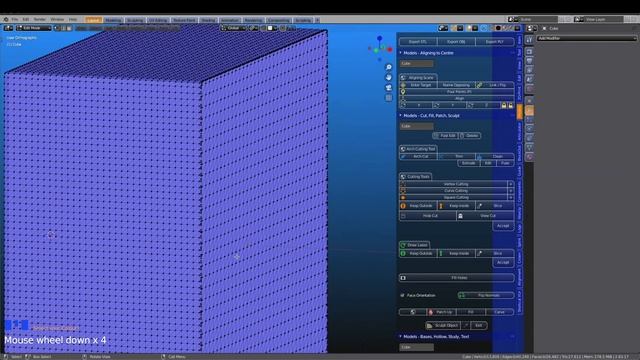Open the Help menu
This screenshot has height=360, width=640.
[x=73, y=19]
